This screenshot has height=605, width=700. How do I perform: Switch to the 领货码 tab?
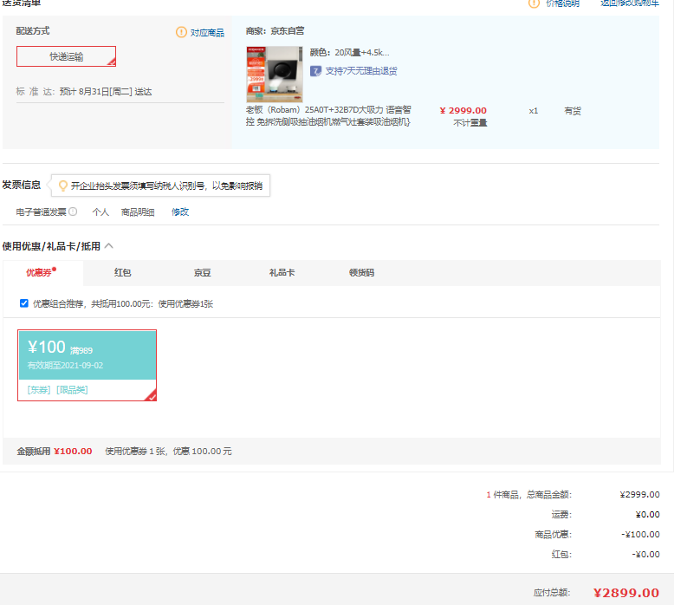(361, 272)
